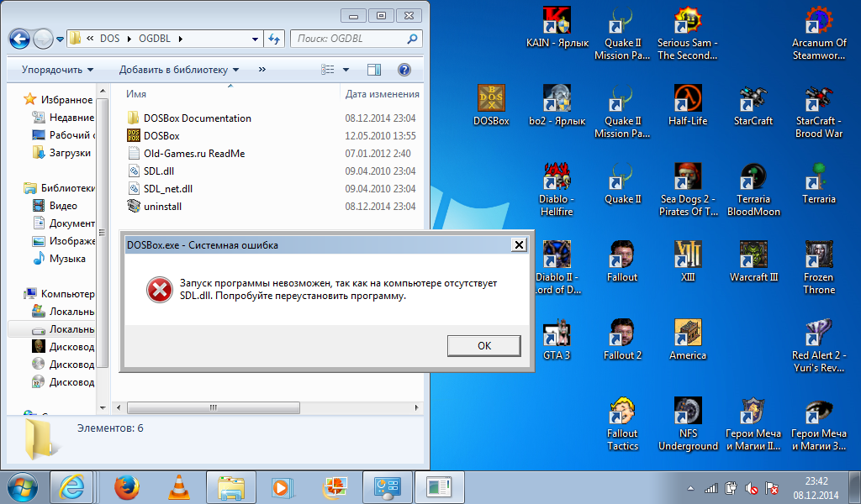Launch Quake II Mission Pack icon beside KAIN
The image size is (861, 504).
(622, 33)
